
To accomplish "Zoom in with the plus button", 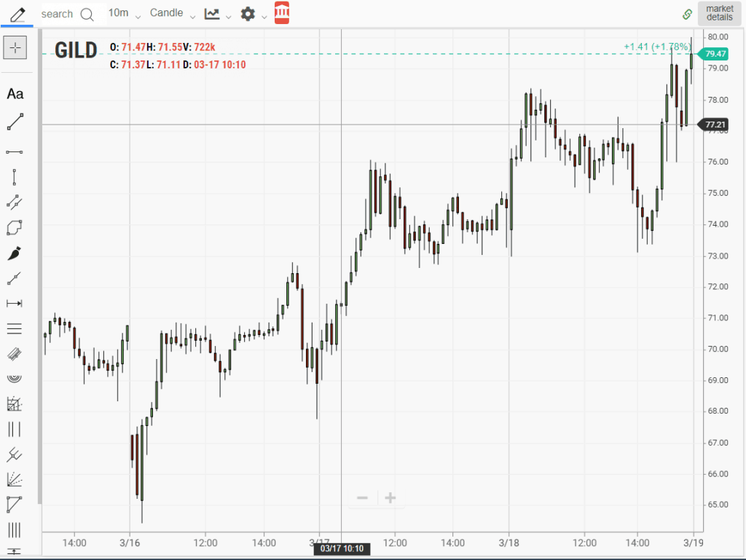I will pos(390,498).
